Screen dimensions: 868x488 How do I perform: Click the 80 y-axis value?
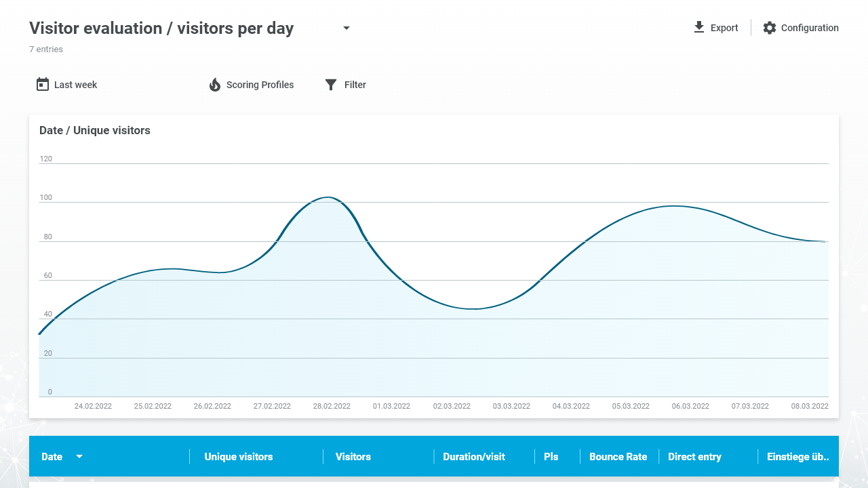[x=47, y=237]
